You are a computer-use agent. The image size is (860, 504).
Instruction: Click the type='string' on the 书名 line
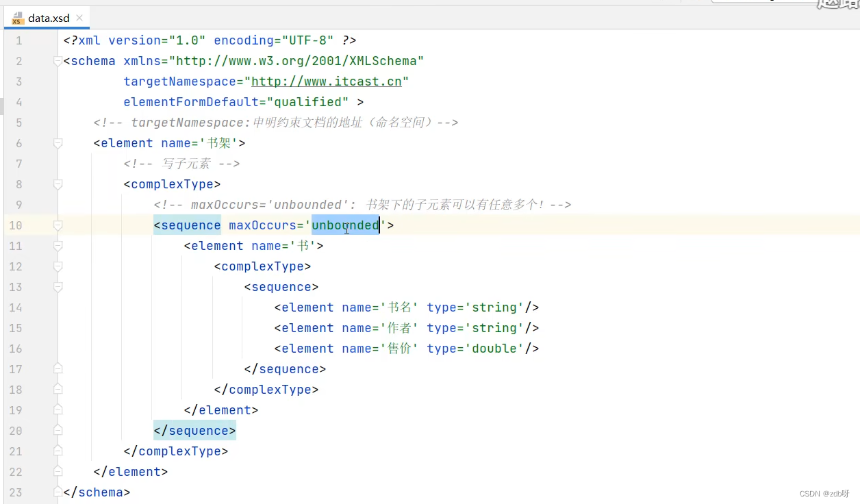tap(475, 307)
